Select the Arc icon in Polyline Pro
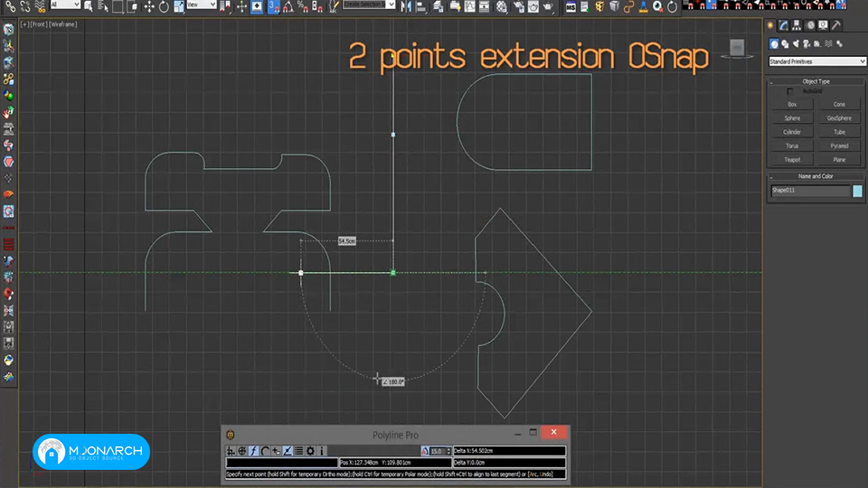 point(265,451)
